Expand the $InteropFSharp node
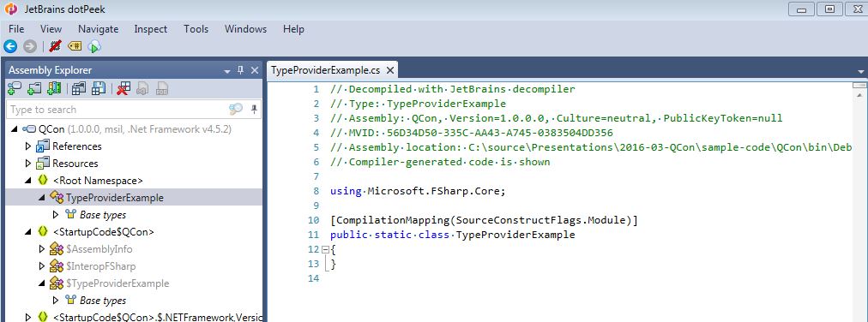The width and height of the screenshot is (868, 322). tap(41, 266)
